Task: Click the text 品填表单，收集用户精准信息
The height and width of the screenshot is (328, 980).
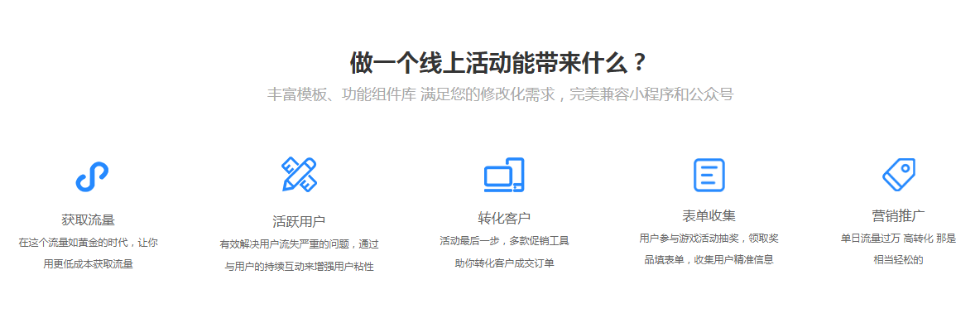Action: [709, 260]
